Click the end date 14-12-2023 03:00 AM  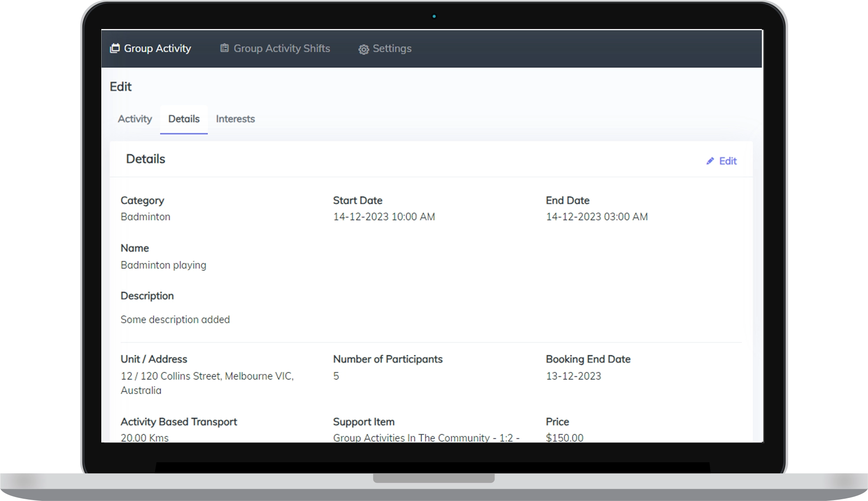coord(597,217)
